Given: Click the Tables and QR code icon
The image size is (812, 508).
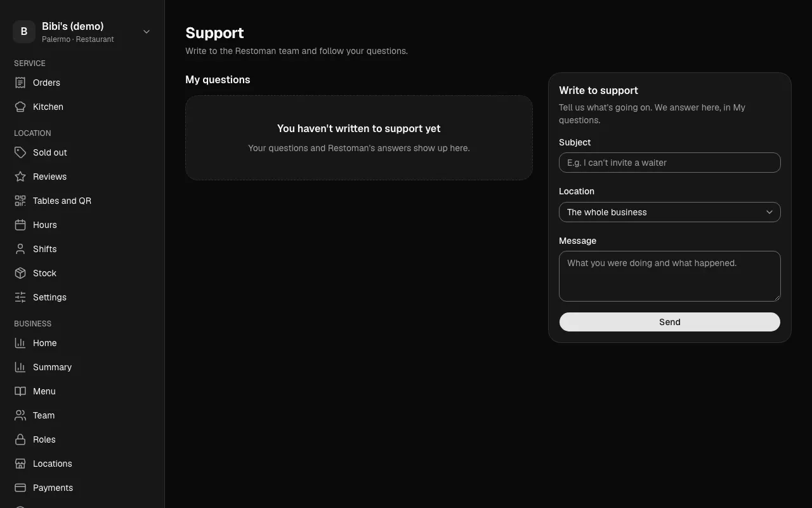Looking at the screenshot, I should click(20, 201).
